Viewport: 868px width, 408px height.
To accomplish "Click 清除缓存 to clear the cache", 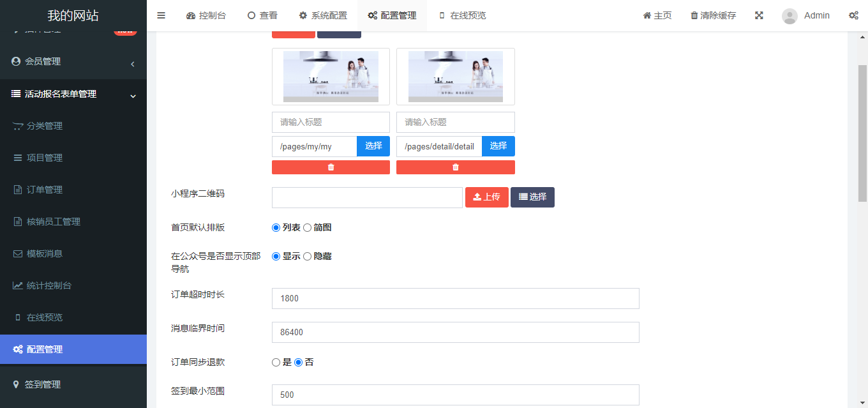I will point(713,15).
